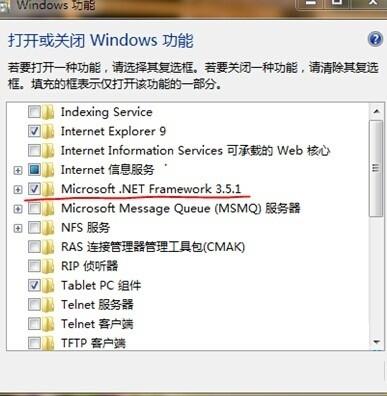Select Internet Information Services 可承载的 Web 核心 item
Image resolution: width=387 pixels, height=396 pixels.
pyautogui.click(x=195, y=151)
